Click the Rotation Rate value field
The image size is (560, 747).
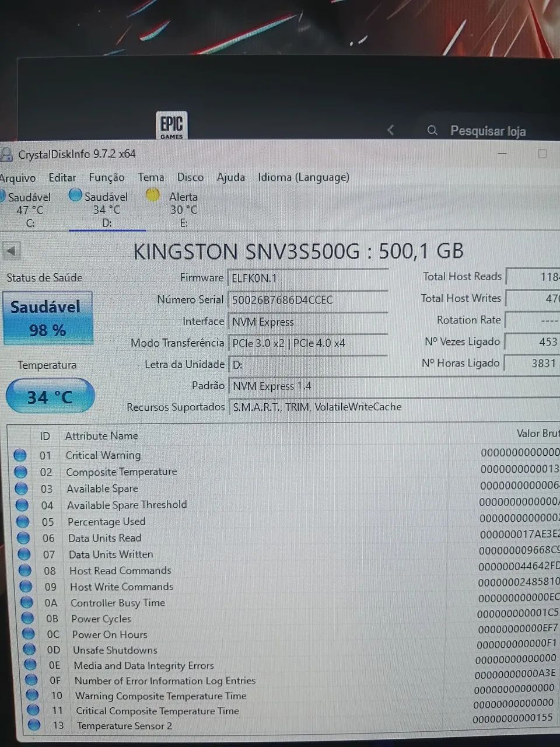tap(533, 320)
